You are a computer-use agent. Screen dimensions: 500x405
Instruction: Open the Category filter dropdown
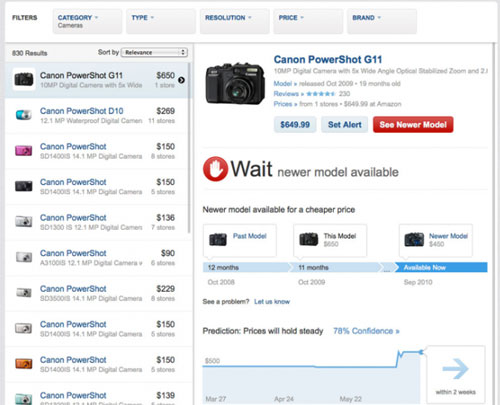pos(87,21)
